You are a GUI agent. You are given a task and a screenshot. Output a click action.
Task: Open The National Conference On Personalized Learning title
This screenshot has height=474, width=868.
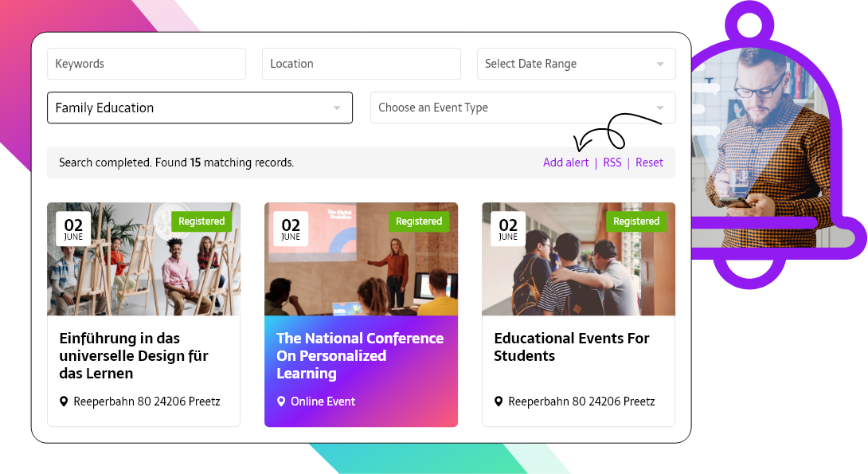point(360,355)
